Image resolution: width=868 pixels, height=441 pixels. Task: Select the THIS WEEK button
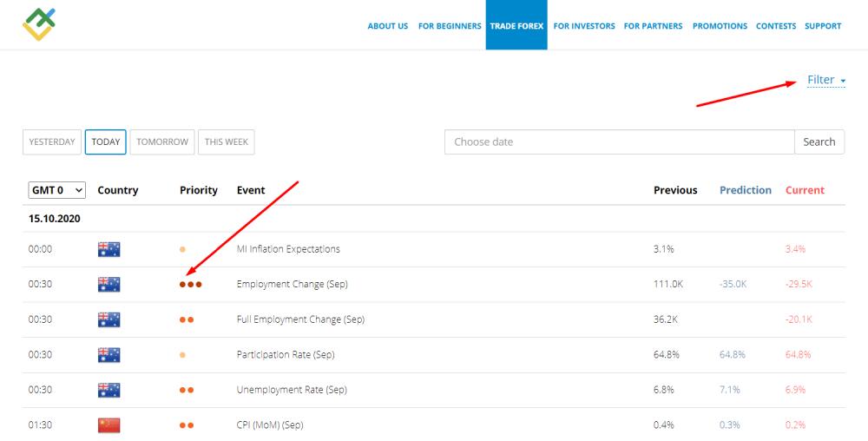pos(227,142)
